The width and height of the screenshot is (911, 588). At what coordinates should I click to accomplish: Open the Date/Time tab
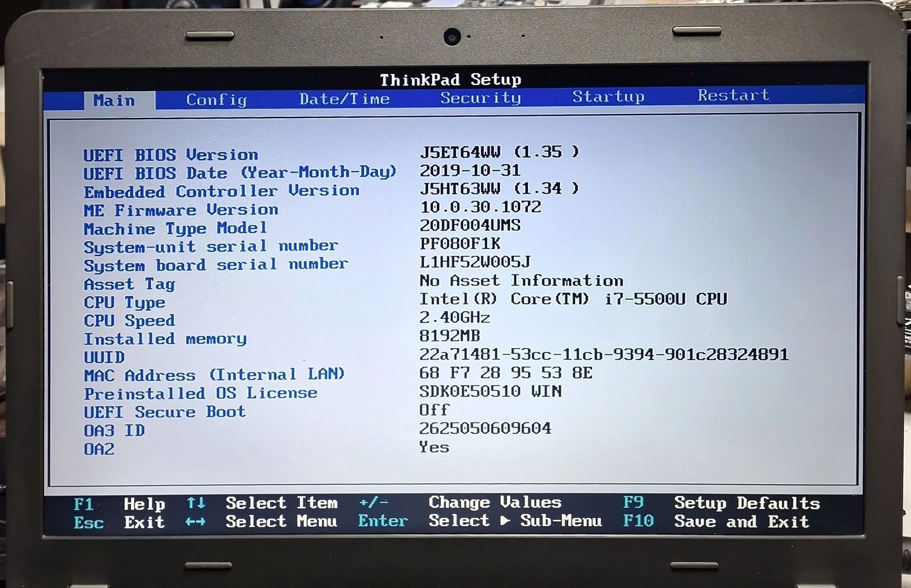(x=344, y=99)
